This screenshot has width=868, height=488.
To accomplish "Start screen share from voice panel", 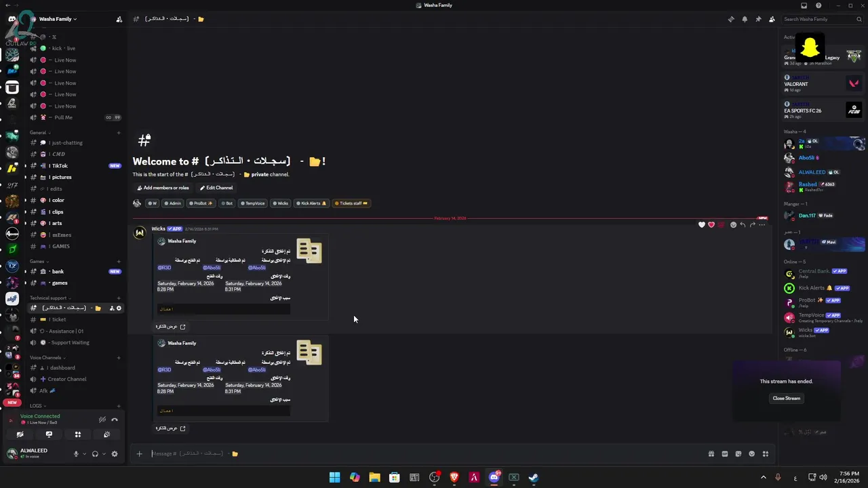I will [49, 434].
